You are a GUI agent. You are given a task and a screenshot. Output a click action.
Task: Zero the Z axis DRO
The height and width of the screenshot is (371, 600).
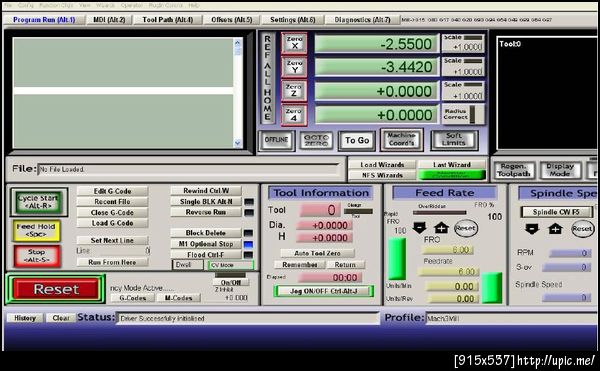click(294, 91)
